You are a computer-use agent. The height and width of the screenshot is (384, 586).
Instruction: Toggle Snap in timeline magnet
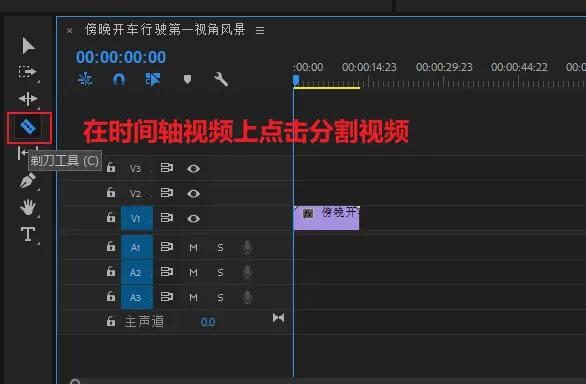119,79
